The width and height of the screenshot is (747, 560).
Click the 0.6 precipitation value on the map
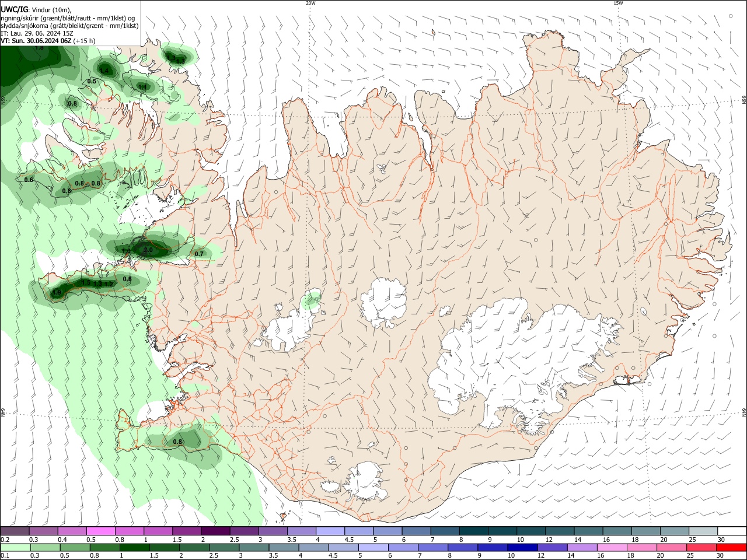[29, 180]
